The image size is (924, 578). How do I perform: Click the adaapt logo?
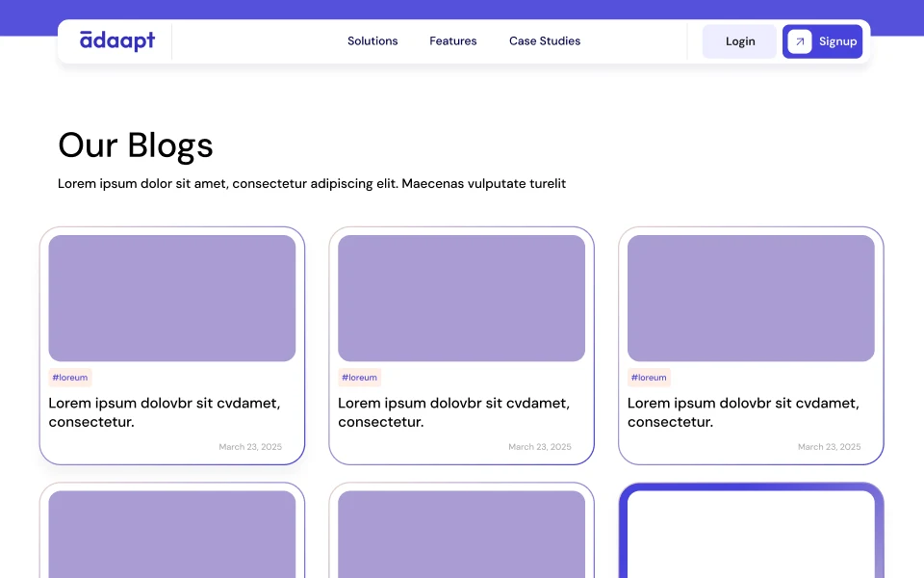[117, 40]
